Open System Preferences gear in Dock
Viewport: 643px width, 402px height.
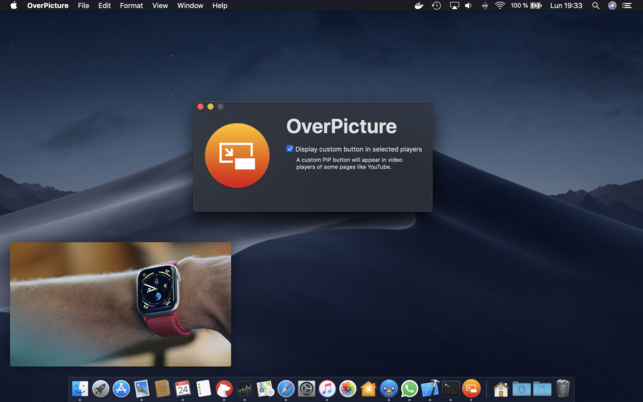pyautogui.click(x=306, y=388)
